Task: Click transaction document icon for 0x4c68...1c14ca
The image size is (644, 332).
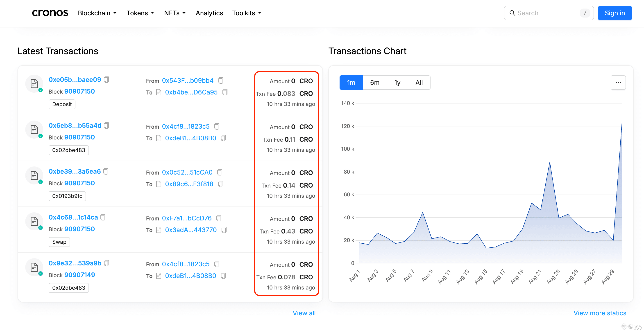Action: click(34, 221)
